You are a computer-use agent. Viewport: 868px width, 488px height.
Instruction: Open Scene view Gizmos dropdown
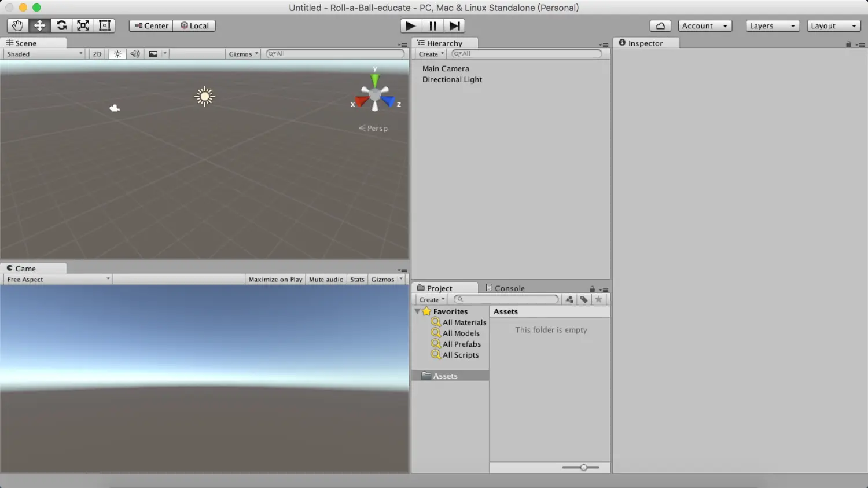(243, 54)
